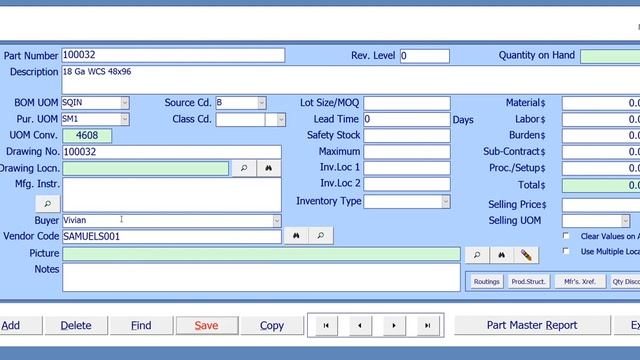This screenshot has width=640, height=360.
Task: Open the Source Cd. dropdown
Action: (262, 103)
